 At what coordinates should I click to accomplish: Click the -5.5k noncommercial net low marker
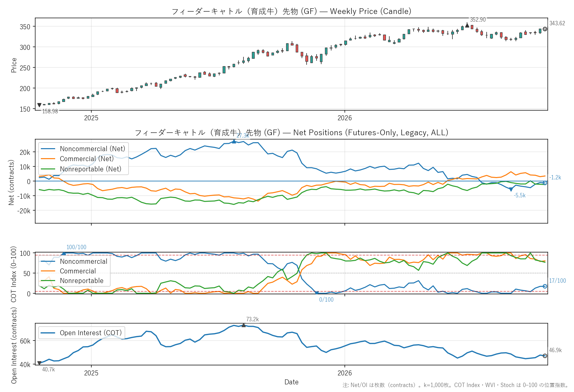511,189
